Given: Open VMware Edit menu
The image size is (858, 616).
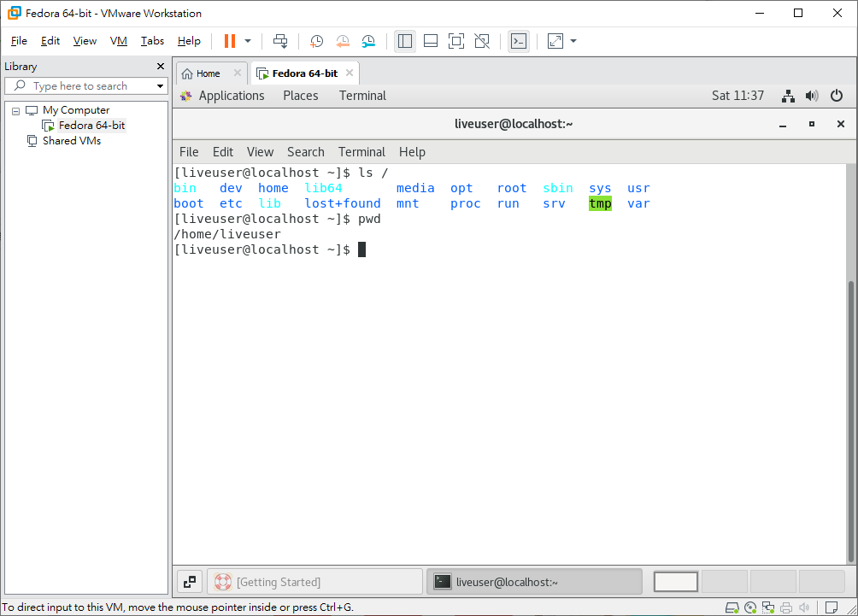Looking at the screenshot, I should point(50,41).
